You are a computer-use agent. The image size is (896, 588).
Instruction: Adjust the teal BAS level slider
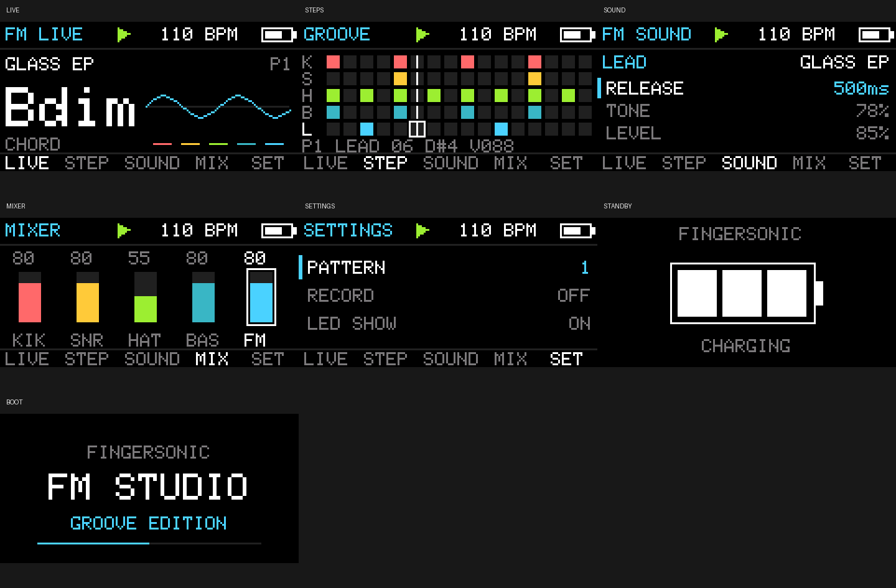point(203,297)
